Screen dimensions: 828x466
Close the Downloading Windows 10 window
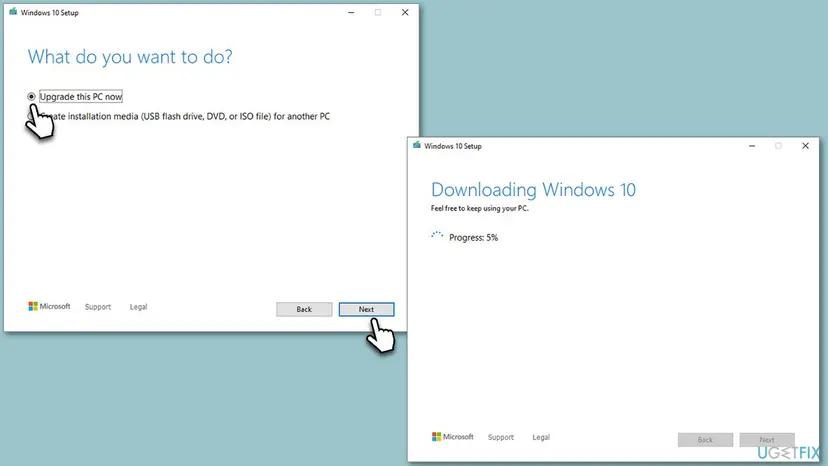point(805,146)
